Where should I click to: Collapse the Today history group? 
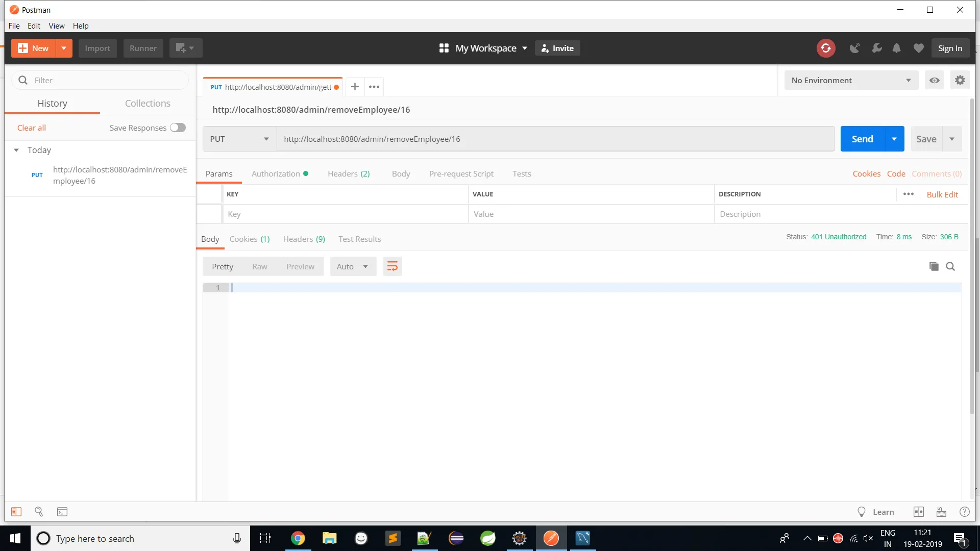16,150
